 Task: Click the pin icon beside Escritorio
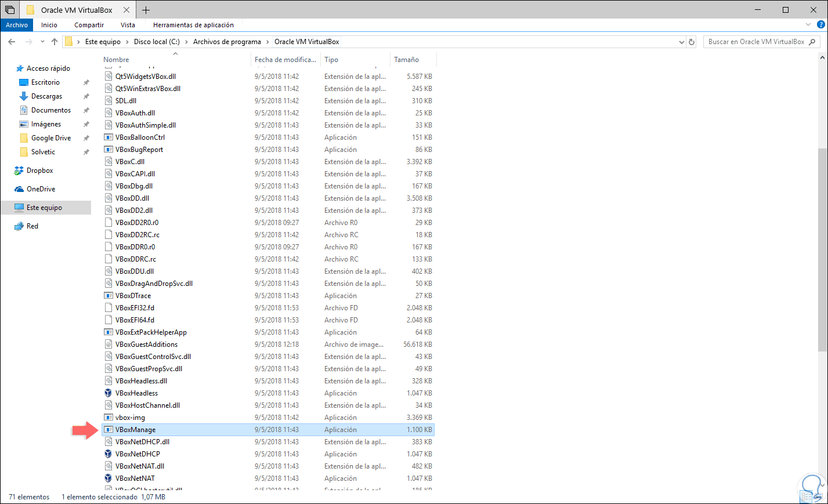[86, 82]
